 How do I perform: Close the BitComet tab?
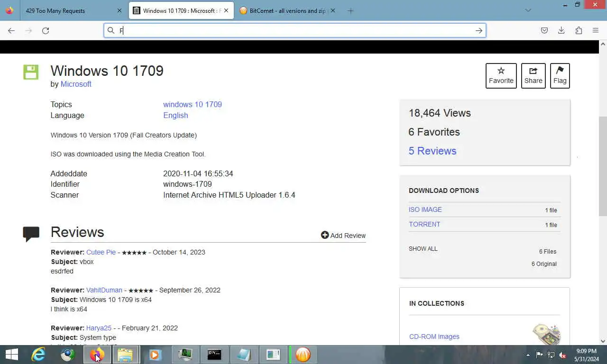click(x=332, y=10)
